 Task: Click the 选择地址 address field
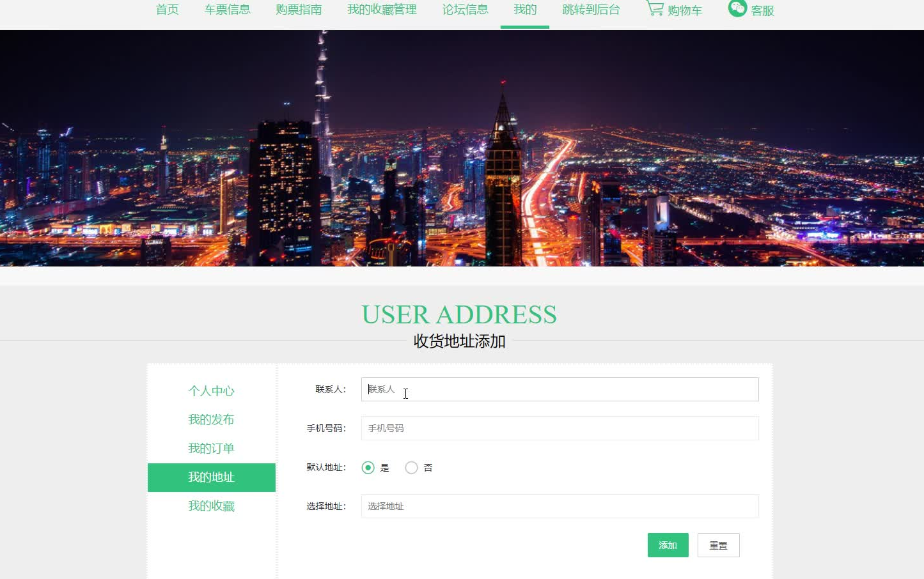559,506
